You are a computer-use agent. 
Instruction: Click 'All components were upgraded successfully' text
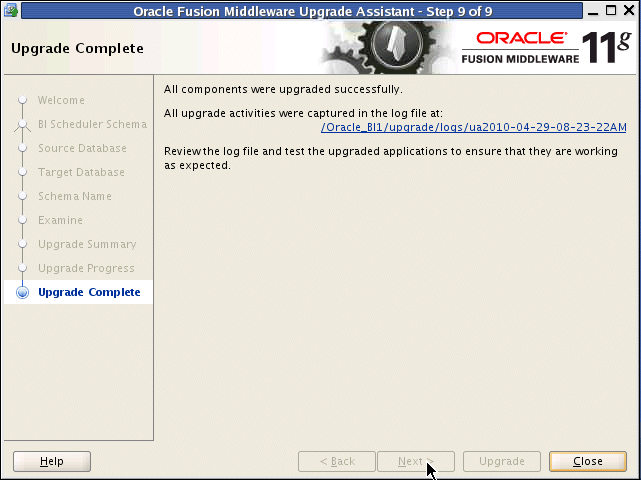[283, 89]
